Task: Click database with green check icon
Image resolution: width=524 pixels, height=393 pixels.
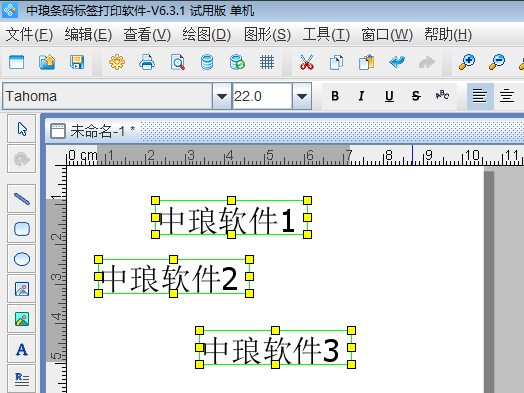Action: click(x=237, y=62)
